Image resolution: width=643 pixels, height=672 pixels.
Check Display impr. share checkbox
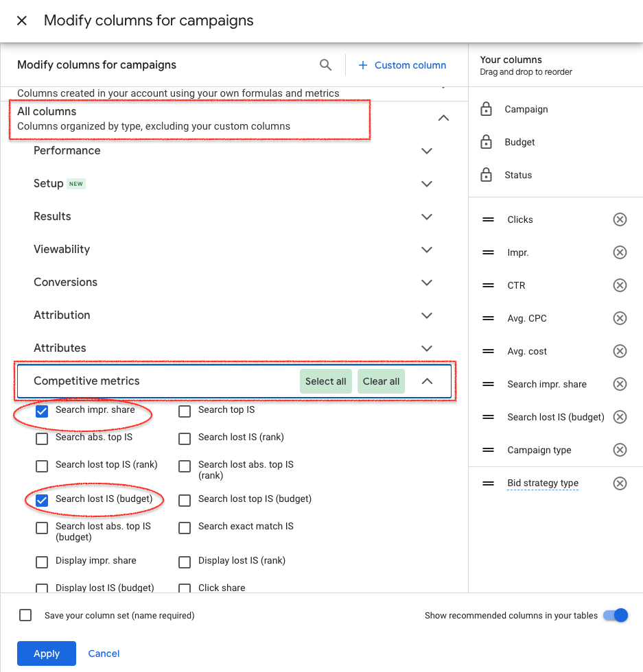pos(42,562)
